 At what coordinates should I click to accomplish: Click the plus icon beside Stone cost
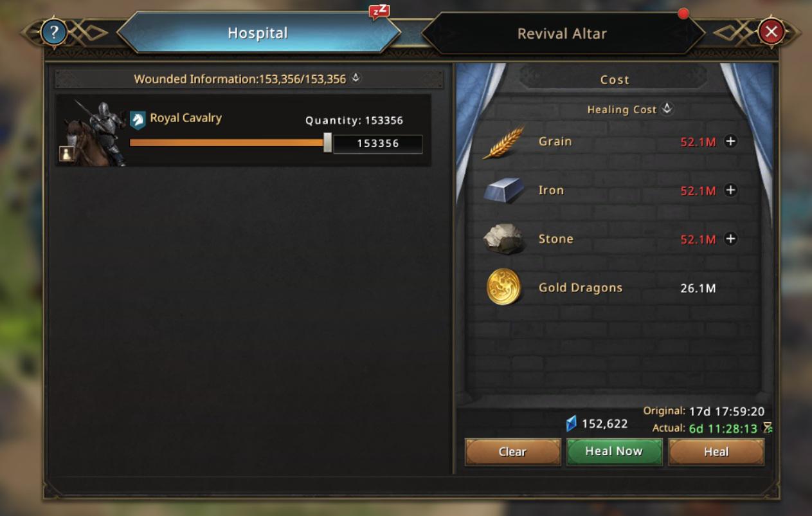point(730,239)
